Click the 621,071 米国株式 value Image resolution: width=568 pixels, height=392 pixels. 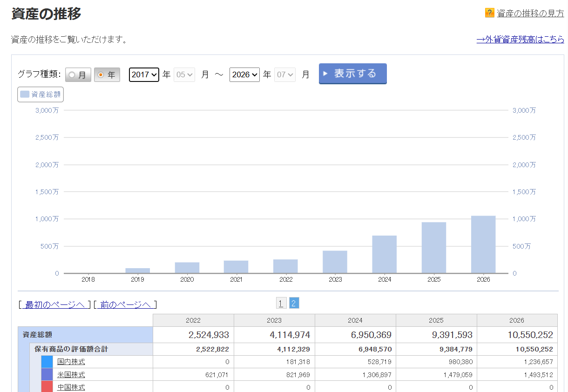pos(217,375)
